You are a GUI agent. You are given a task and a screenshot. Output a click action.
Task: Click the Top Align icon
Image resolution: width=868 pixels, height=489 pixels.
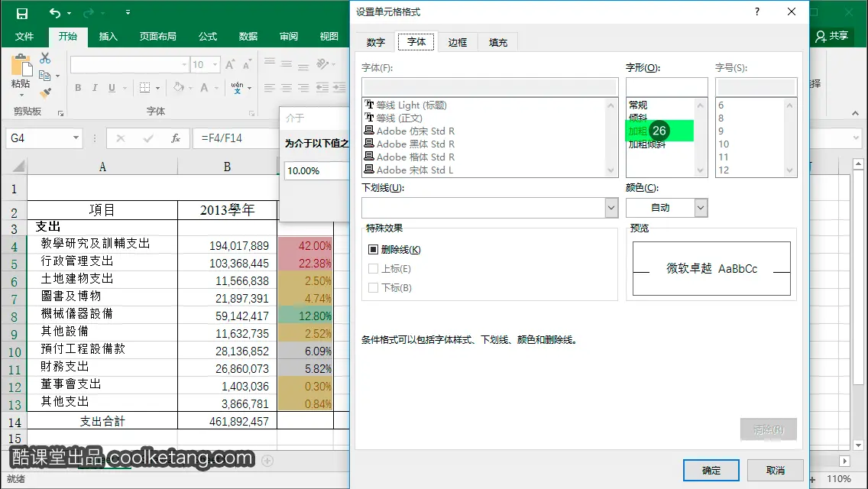point(270,62)
